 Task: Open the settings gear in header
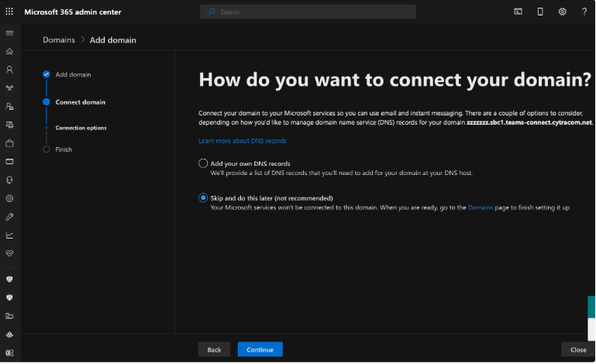[562, 12]
